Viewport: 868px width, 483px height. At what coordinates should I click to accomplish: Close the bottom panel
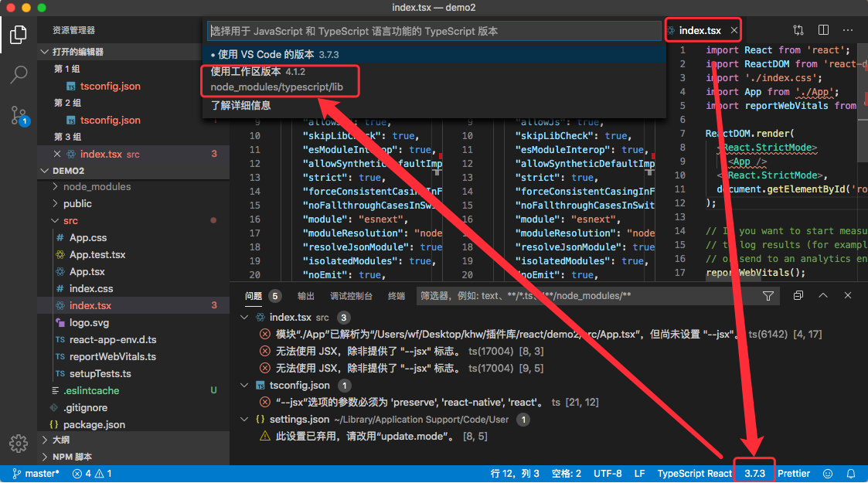(848, 295)
